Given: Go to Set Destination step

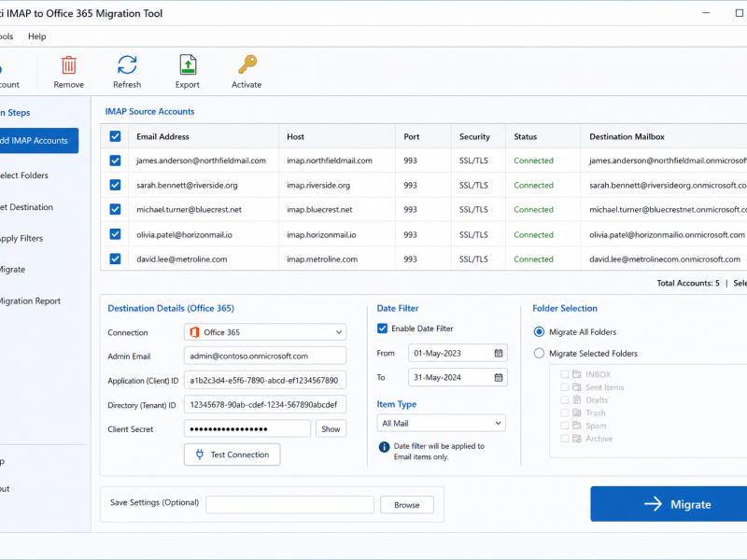Looking at the screenshot, I should pos(26,207).
